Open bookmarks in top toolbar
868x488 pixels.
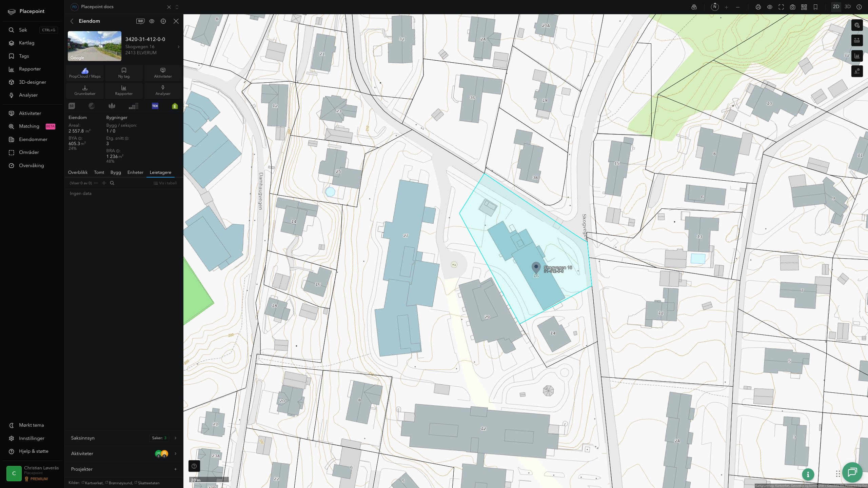click(x=815, y=7)
